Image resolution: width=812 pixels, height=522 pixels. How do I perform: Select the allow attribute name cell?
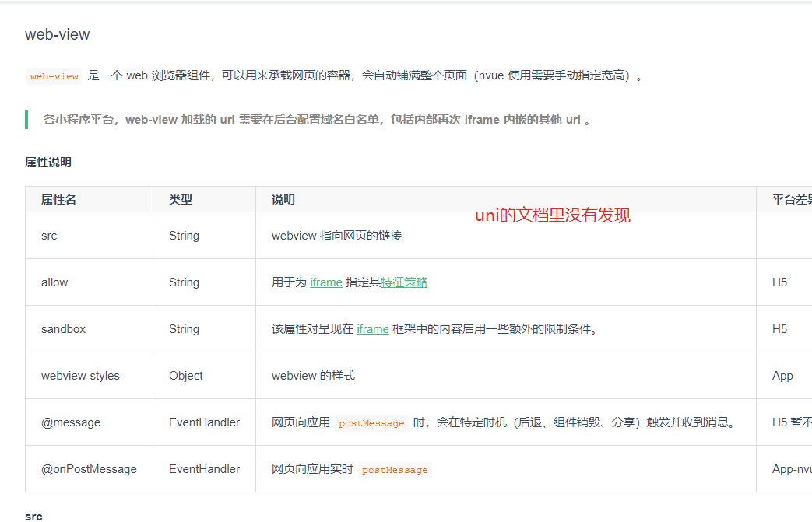(x=54, y=282)
